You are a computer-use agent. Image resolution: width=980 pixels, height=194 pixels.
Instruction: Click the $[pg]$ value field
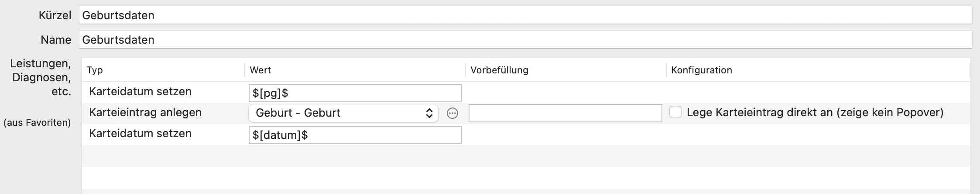click(355, 93)
